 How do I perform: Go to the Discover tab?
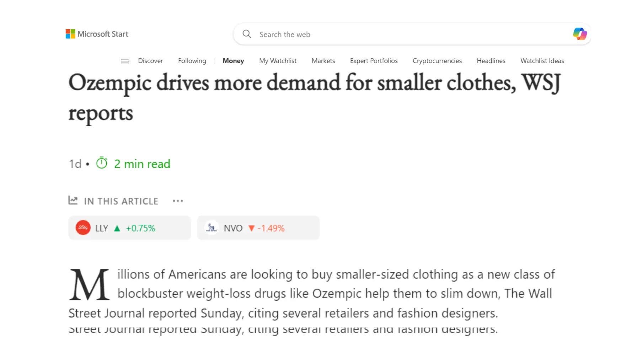click(150, 61)
